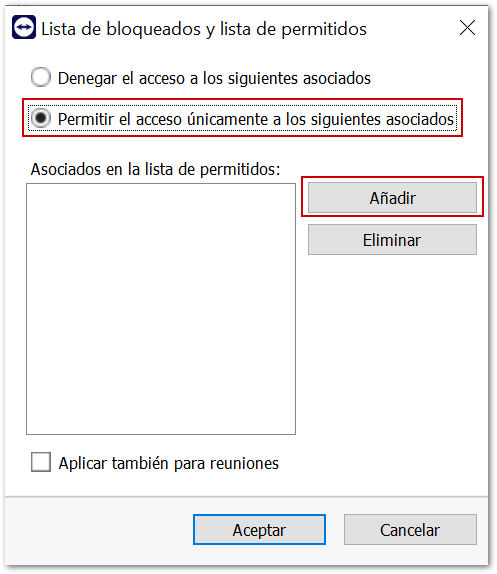The height and width of the screenshot is (574, 497).
Task: Select "Denegar el acceso" radio button
Action: (x=41, y=77)
